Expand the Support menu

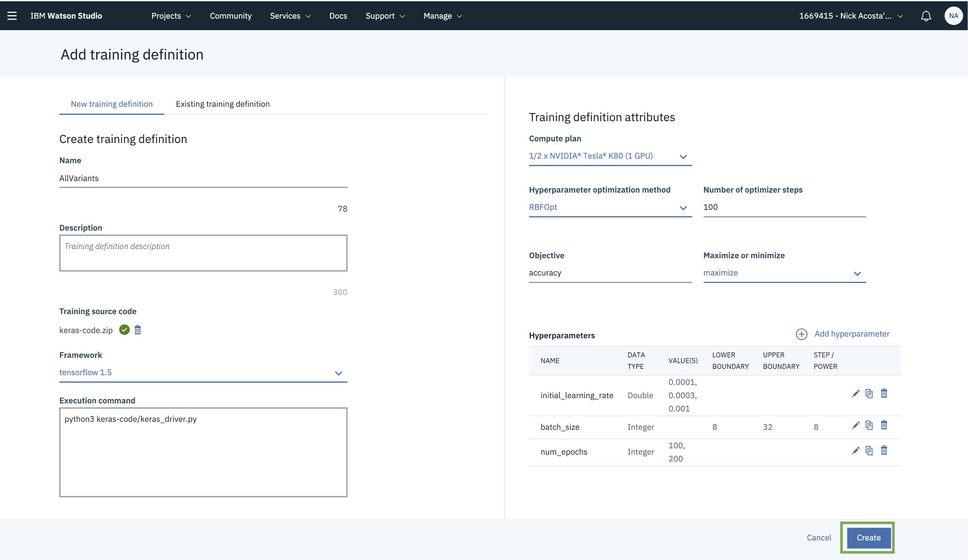click(385, 16)
